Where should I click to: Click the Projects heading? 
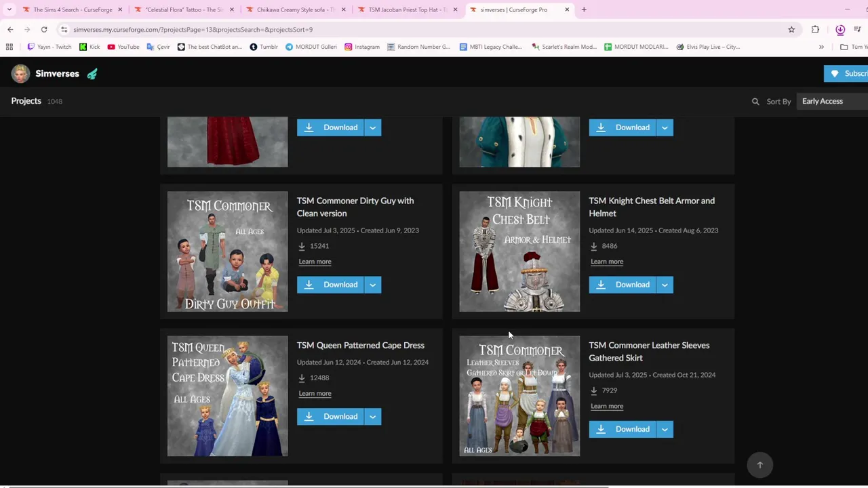click(x=26, y=101)
